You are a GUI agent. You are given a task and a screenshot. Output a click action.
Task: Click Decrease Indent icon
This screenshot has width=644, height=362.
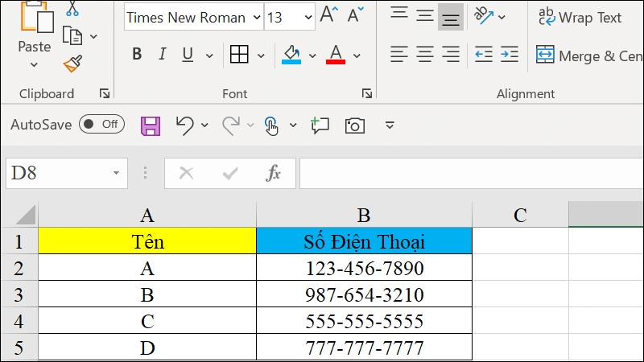tap(484, 54)
